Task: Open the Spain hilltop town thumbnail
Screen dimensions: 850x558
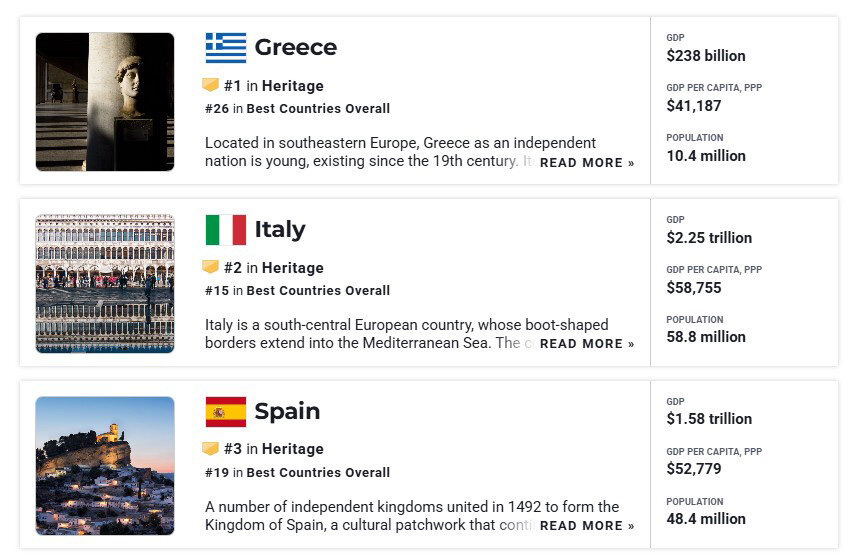Action: click(x=105, y=466)
